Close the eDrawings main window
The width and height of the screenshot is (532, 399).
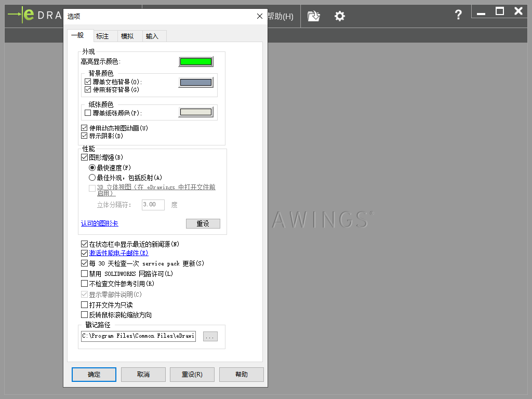(518, 11)
